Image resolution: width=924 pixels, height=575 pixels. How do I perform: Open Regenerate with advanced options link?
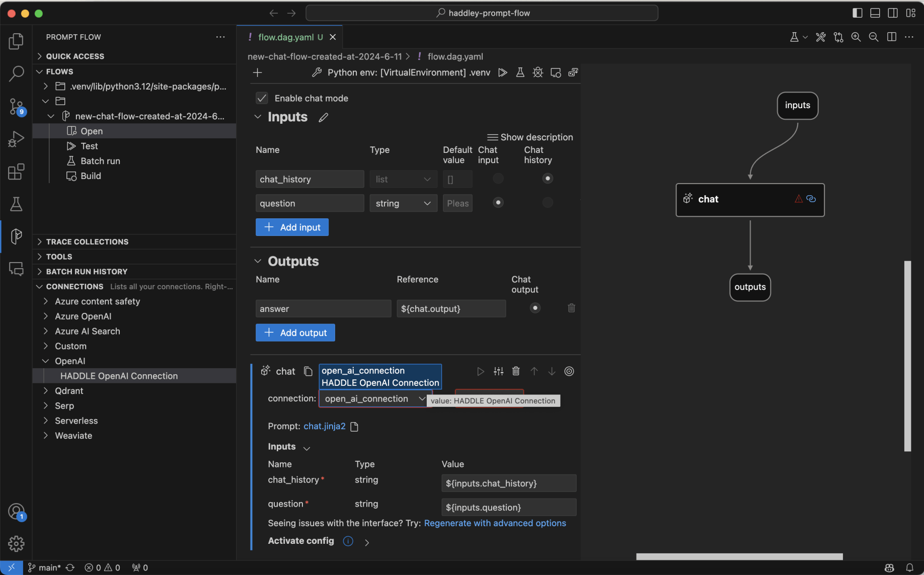pyautogui.click(x=495, y=523)
